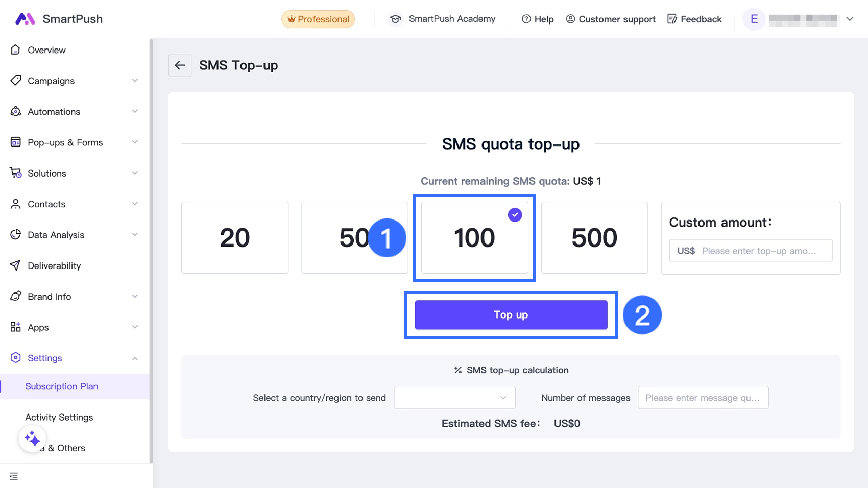Image resolution: width=868 pixels, height=488 pixels.
Task: Click the Overview home icon
Action: (16, 50)
